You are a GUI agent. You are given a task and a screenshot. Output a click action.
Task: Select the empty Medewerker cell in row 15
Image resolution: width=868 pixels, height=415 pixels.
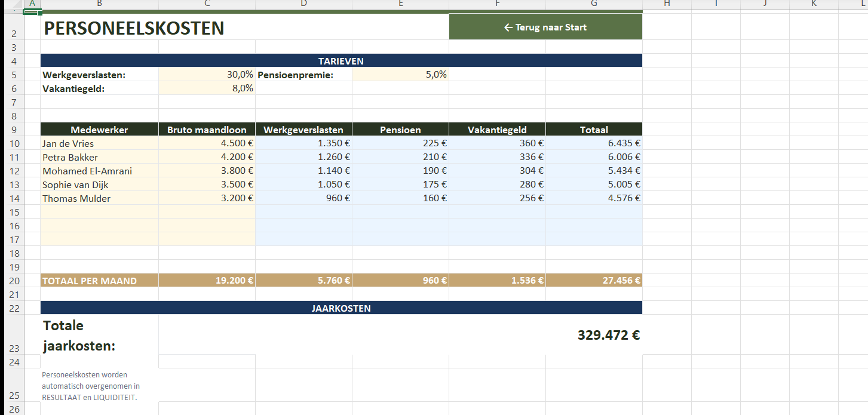99,212
